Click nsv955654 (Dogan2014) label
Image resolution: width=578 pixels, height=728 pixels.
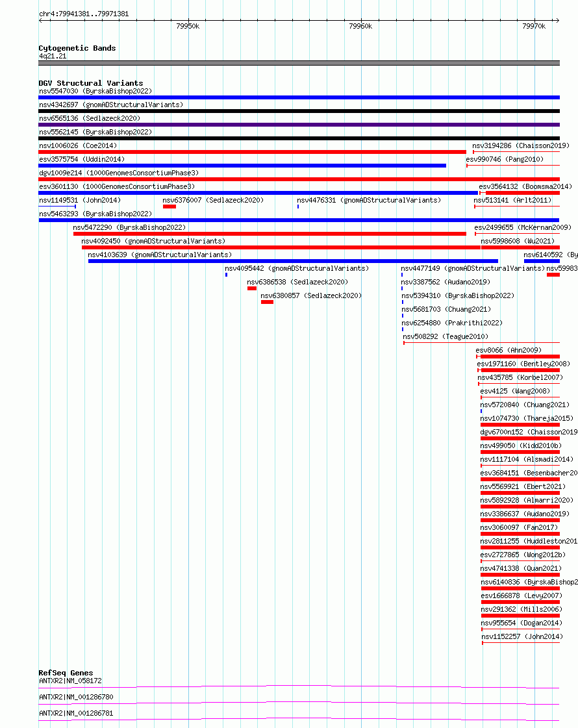click(x=522, y=623)
